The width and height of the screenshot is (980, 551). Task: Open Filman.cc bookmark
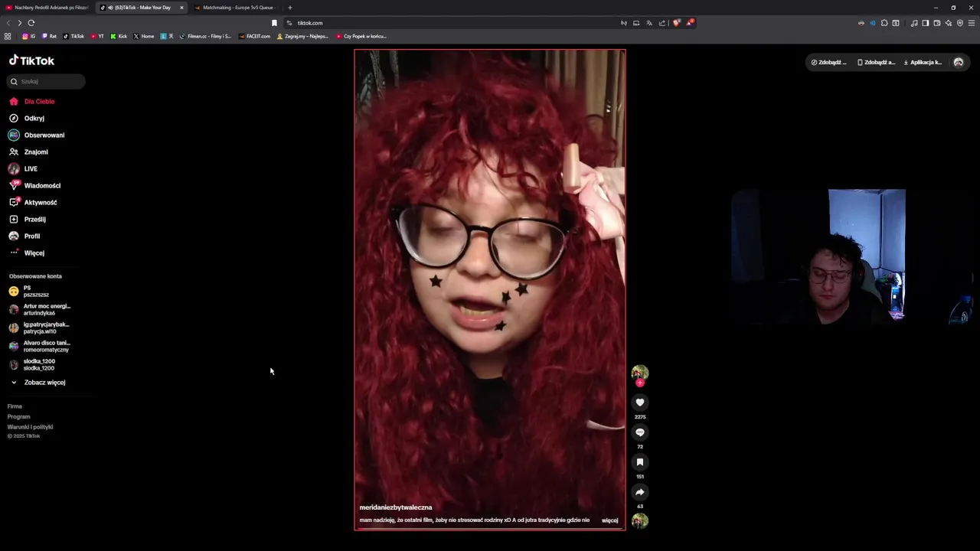205,36
